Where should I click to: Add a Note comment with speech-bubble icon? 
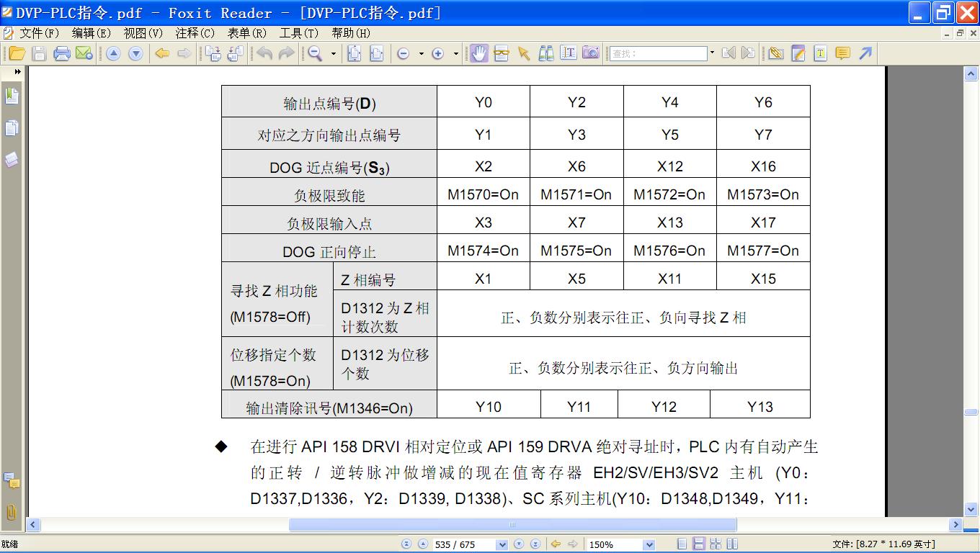[x=842, y=53]
